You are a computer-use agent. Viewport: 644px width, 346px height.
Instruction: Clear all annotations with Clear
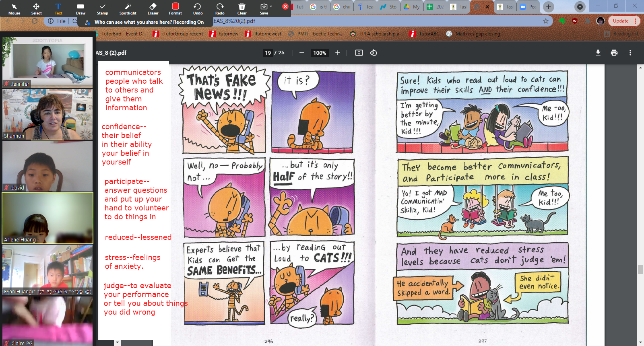click(x=242, y=9)
